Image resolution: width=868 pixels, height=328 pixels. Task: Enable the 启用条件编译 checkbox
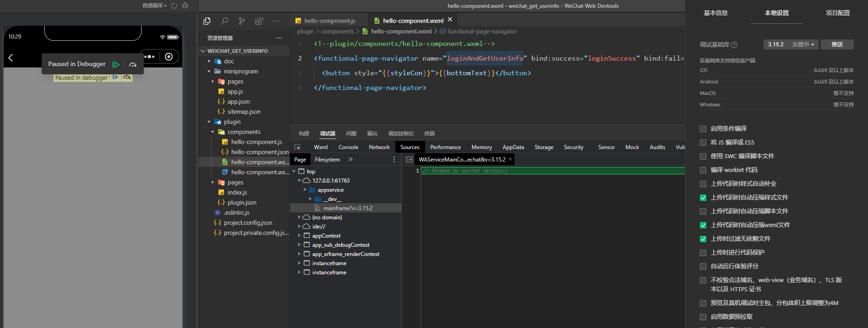pos(703,129)
